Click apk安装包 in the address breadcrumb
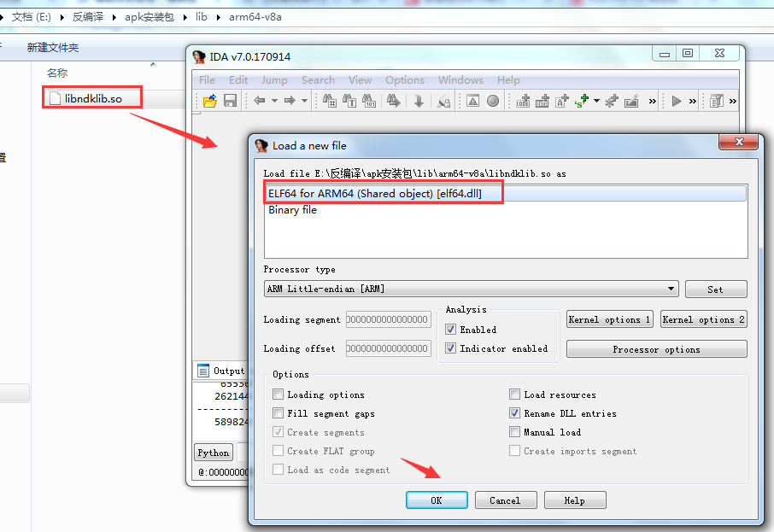 [149, 17]
